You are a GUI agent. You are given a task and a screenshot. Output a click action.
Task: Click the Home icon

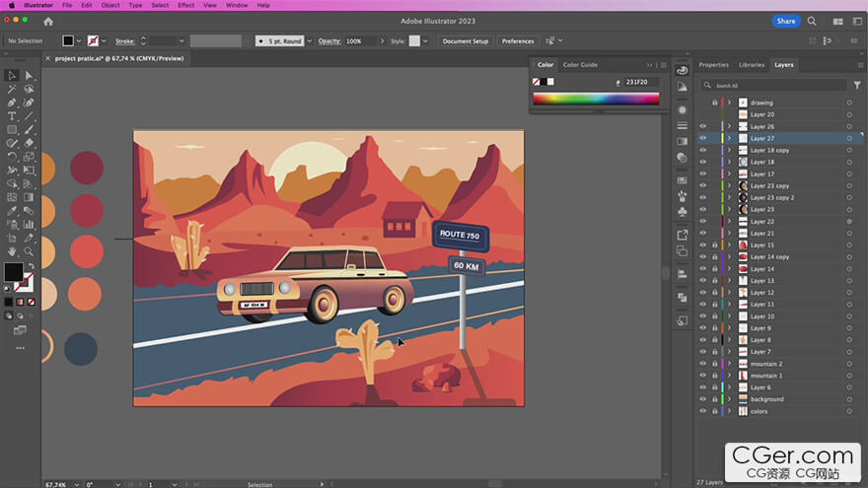pyautogui.click(x=48, y=22)
